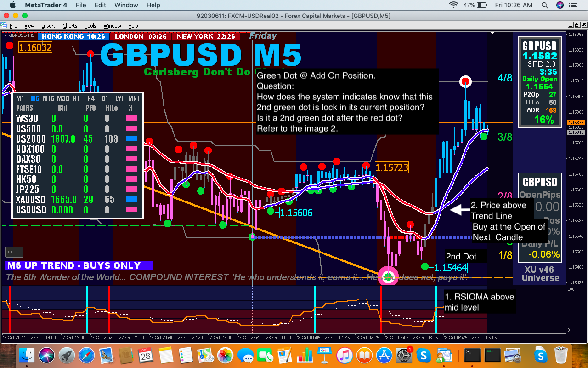Click the 1.15464 price label
Viewport: 588px width, 368px height.
click(451, 268)
